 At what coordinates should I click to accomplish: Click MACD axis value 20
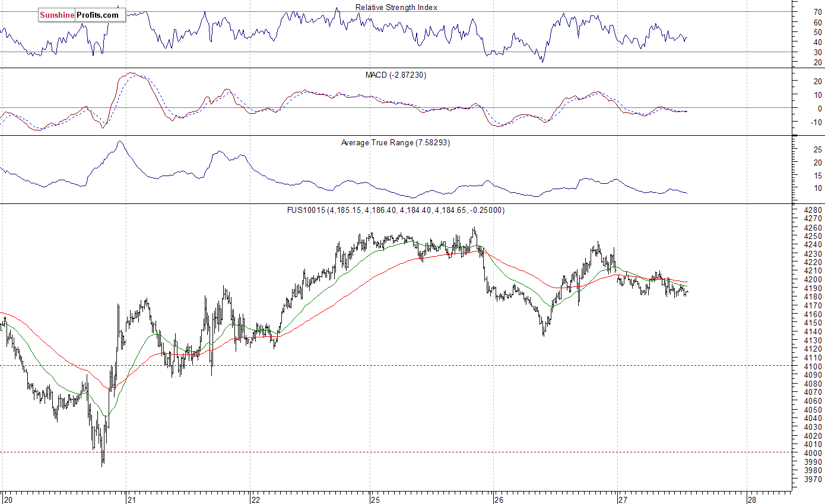pyautogui.click(x=817, y=81)
